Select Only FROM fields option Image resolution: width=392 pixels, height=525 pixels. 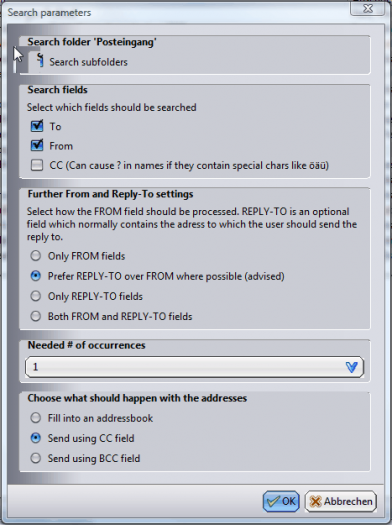coord(36,256)
